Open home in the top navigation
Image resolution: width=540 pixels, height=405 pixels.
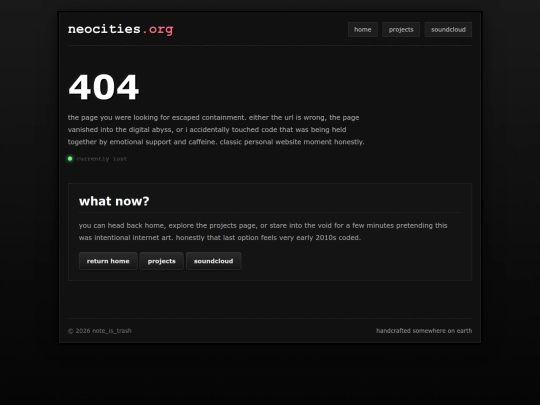point(363,30)
